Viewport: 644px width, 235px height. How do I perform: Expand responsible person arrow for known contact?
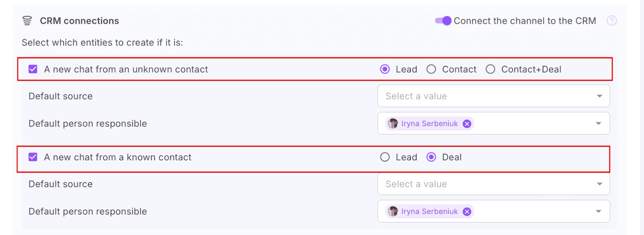(599, 212)
